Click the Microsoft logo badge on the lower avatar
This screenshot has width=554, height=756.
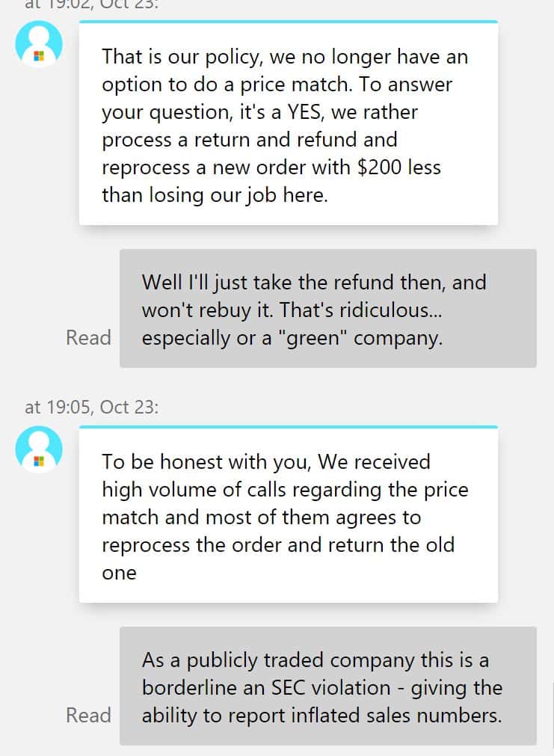(x=39, y=462)
